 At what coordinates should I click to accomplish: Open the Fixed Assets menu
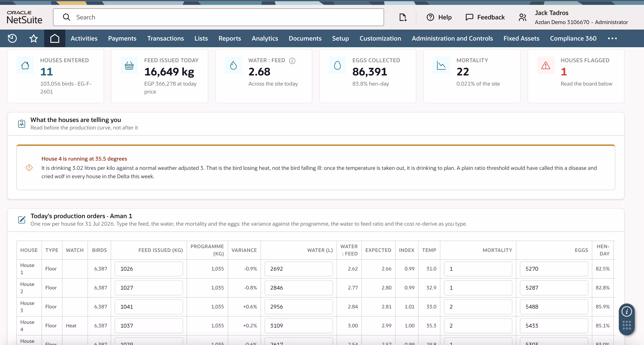pos(521,38)
